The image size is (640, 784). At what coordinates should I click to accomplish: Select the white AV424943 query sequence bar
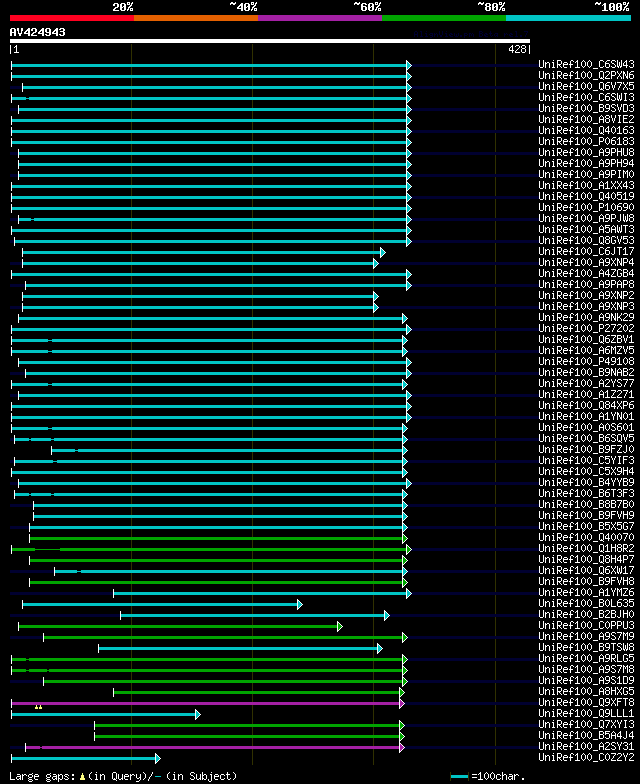click(270, 41)
